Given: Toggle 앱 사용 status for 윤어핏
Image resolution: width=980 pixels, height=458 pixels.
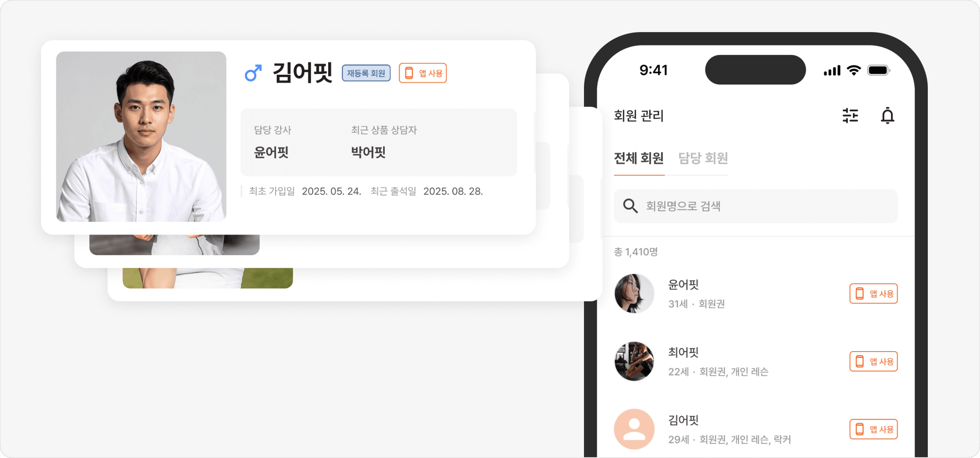Looking at the screenshot, I should point(874,294).
